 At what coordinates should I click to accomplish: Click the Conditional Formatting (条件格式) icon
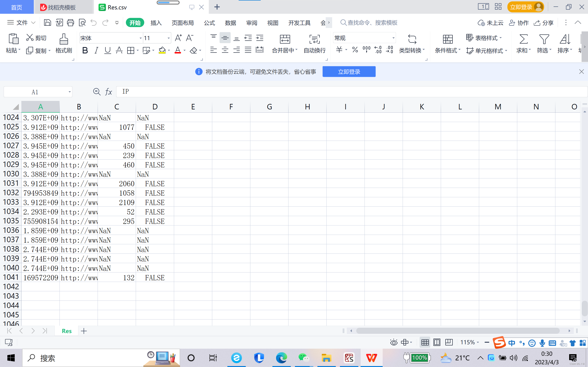447,39
